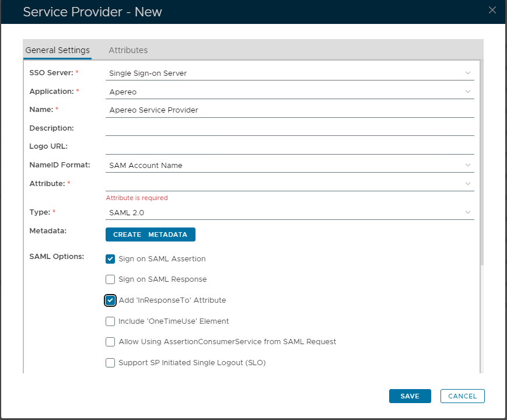This screenshot has height=420, width=507.
Task: Click the Name input field
Action: [289, 110]
